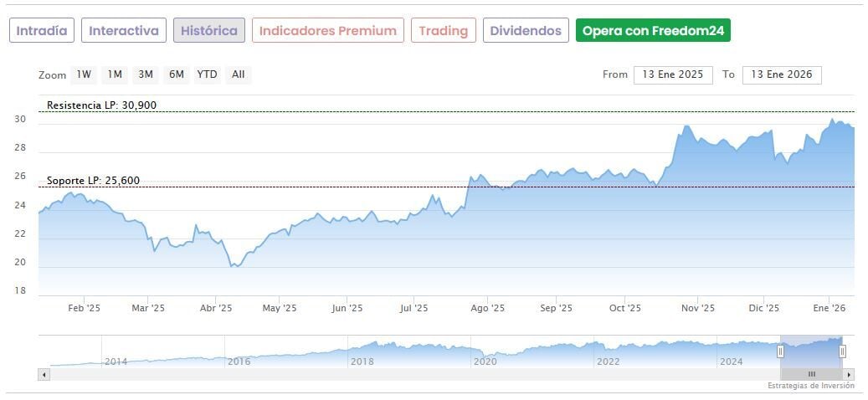Click the navigator scroll right arrow
This screenshot has width=868, height=400.
(849, 374)
